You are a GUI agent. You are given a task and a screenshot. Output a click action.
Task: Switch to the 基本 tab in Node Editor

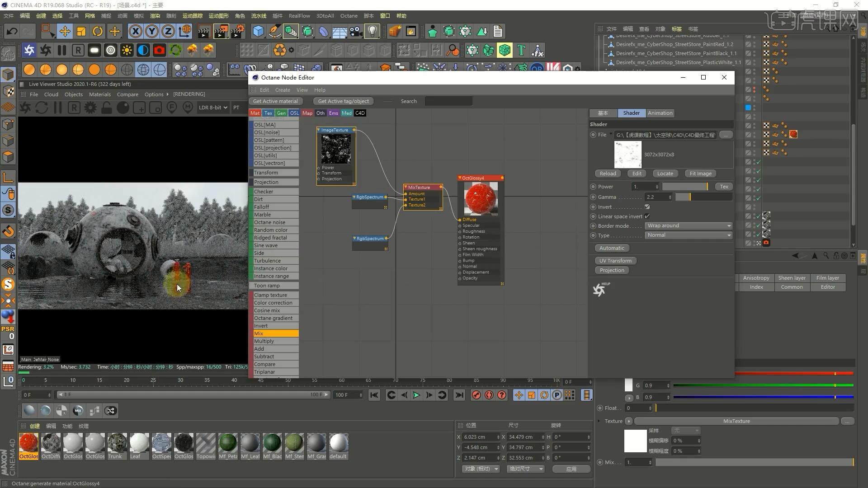pyautogui.click(x=603, y=113)
